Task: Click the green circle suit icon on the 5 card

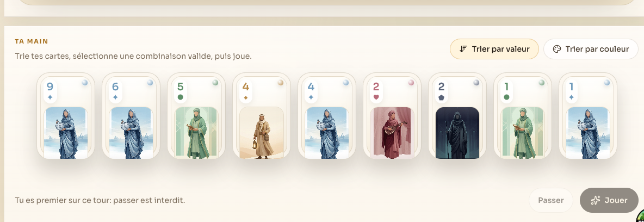Action: tap(180, 97)
